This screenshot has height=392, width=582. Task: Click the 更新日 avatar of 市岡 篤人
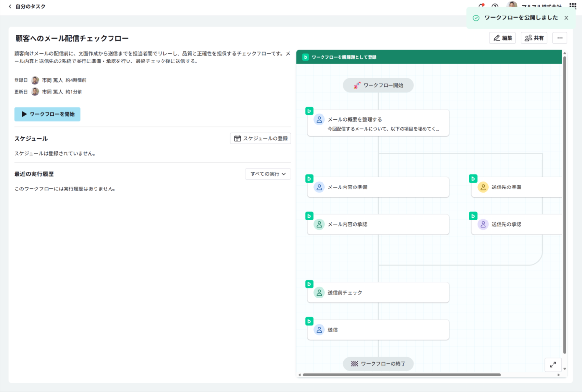[x=35, y=92]
